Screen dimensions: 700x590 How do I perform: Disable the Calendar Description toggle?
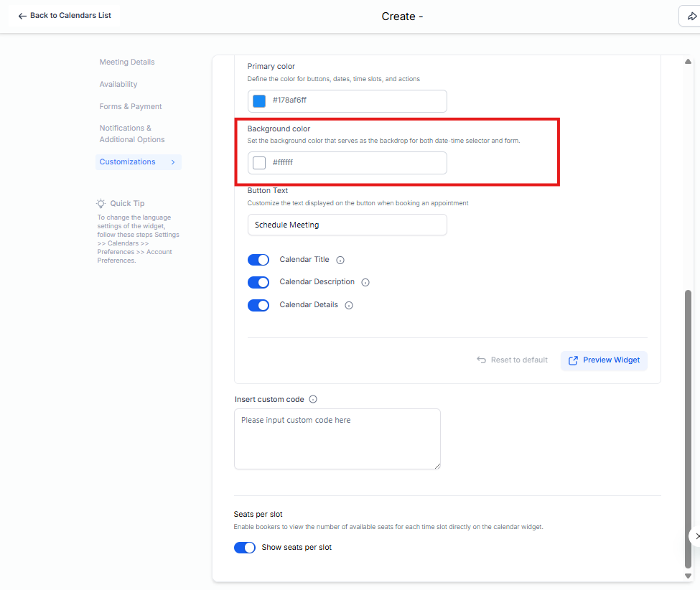258,283
